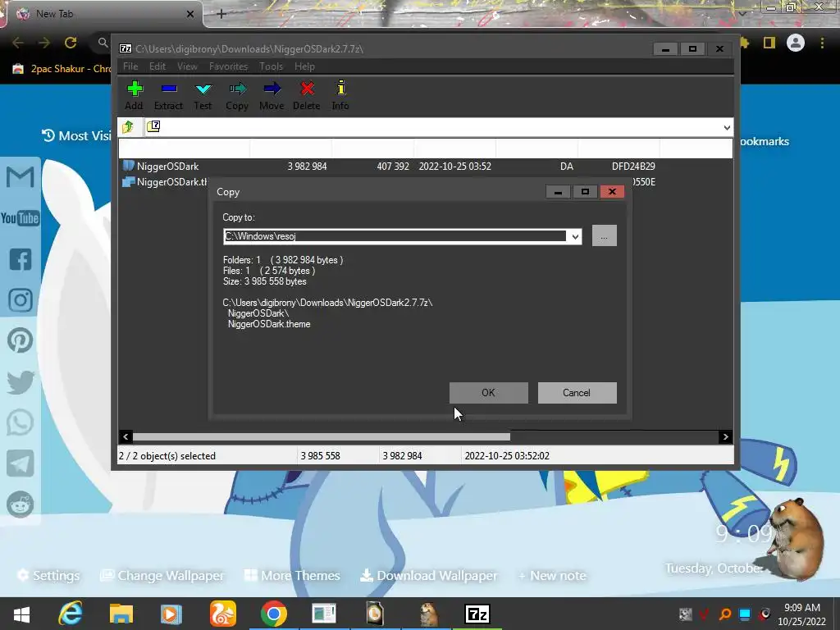Open the Edit menu in 7-Zip
The width and height of the screenshot is (840, 630).
point(157,66)
